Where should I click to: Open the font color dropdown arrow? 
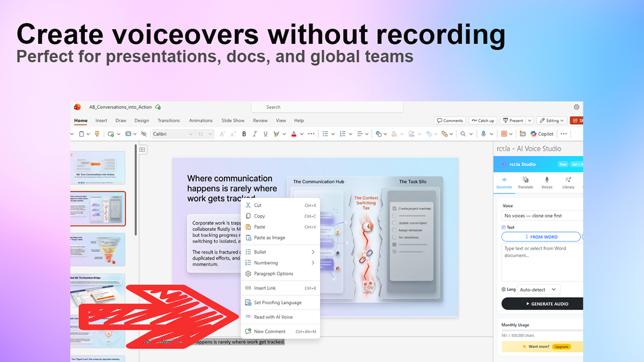pos(302,134)
